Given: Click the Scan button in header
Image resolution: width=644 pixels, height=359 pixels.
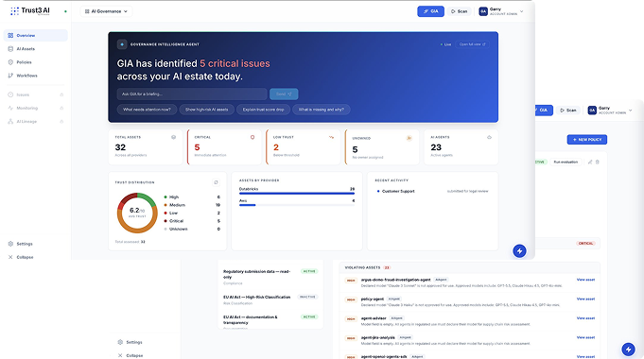Looking at the screenshot, I should [460, 11].
